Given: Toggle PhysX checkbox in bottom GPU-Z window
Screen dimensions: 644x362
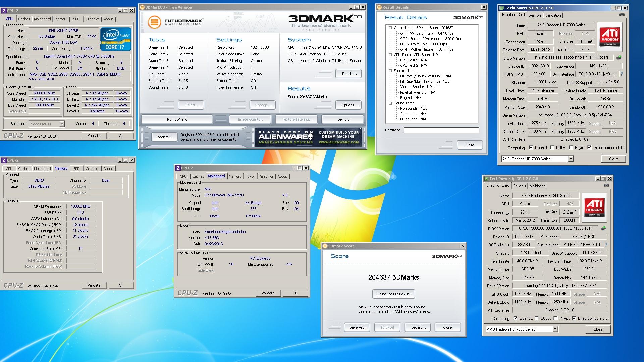Looking at the screenshot, I should [555, 318].
